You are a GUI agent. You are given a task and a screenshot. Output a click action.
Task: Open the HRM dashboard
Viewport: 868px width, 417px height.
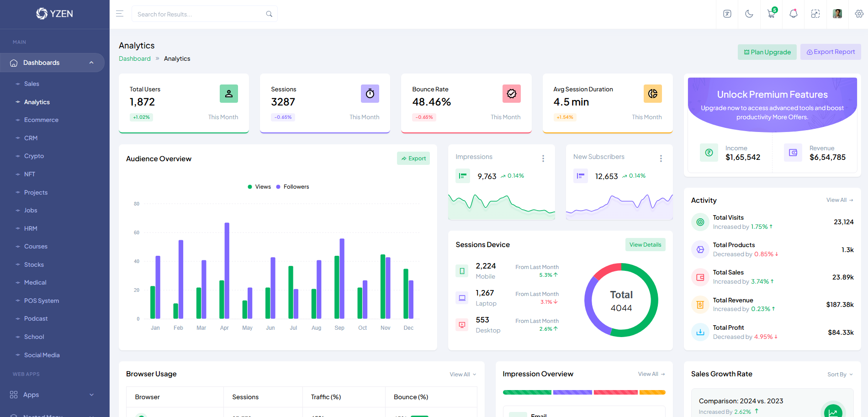point(31,228)
